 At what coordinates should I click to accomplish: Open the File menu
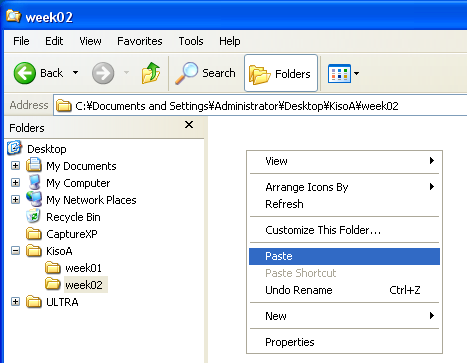[x=21, y=41]
